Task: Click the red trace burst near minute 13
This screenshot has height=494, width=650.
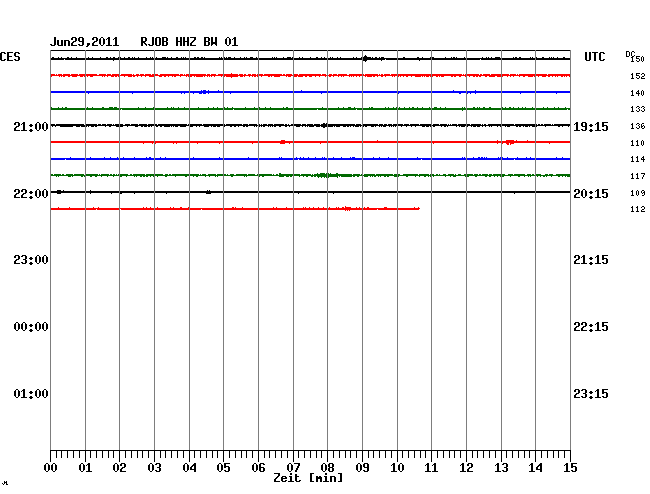Action: click(509, 142)
